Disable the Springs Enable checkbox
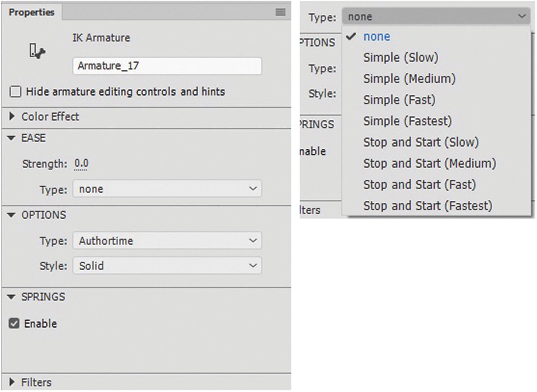 click(14, 323)
